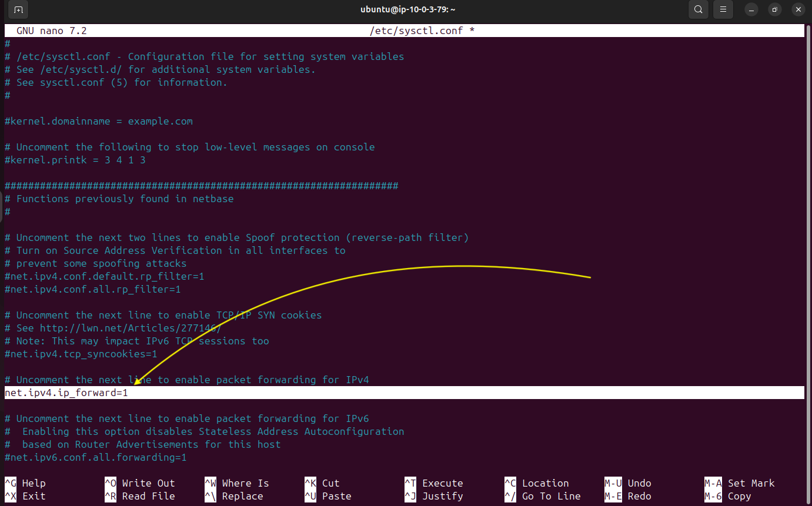
Task: Select the ^U Paste shortcut label
Action: (328, 496)
